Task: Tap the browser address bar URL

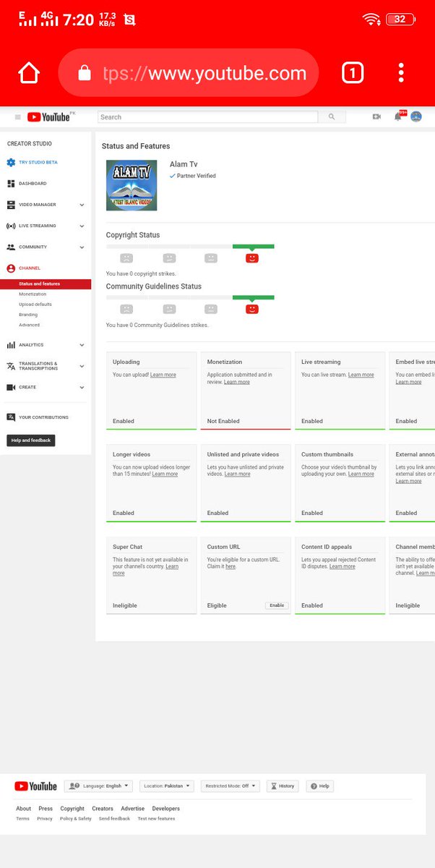Action: point(204,73)
